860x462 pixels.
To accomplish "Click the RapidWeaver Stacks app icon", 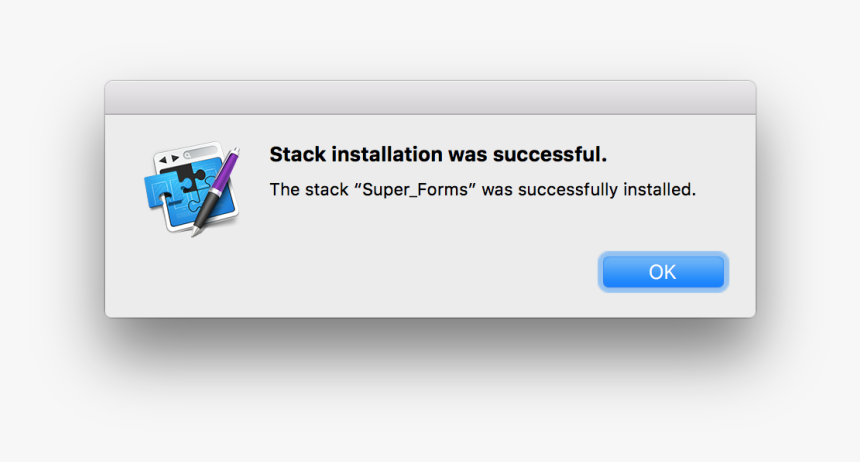I will click(193, 188).
